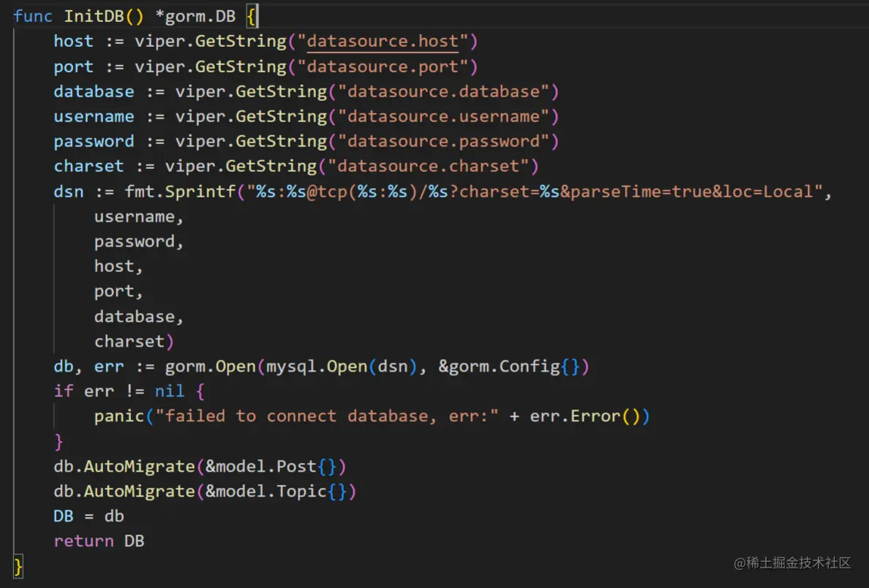The width and height of the screenshot is (869, 588).
Task: Click the "datasource.port" string literal
Action: [383, 67]
